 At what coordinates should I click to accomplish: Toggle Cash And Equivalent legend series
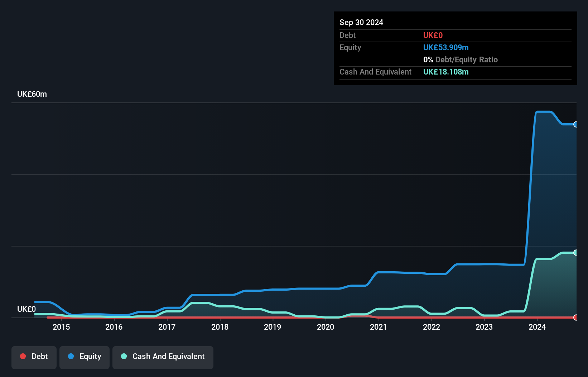(x=163, y=357)
